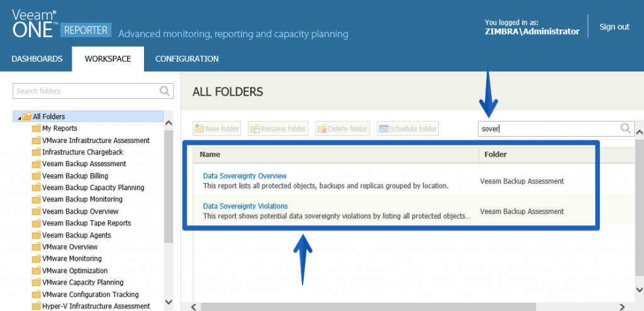Open the Veeam Backup Billing folder
The width and height of the screenshot is (644, 311).
pos(75,176)
